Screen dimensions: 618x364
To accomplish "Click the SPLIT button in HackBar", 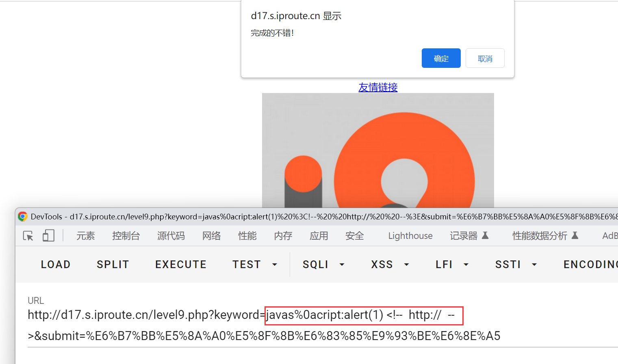I will (x=113, y=264).
